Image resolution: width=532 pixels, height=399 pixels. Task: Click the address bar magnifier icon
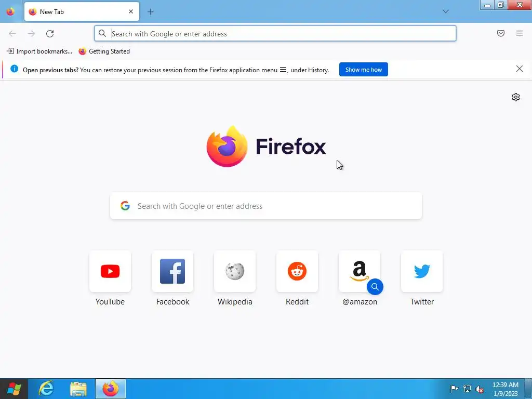point(102,33)
